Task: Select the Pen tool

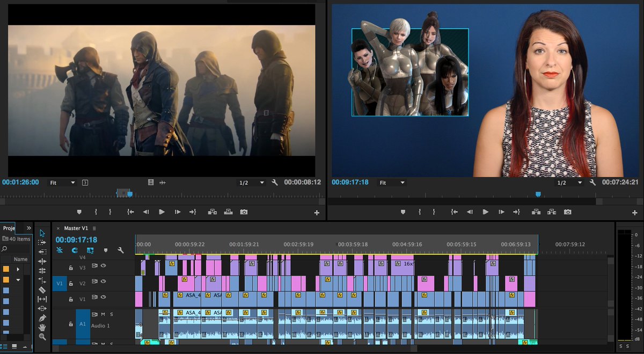Action: click(x=42, y=318)
